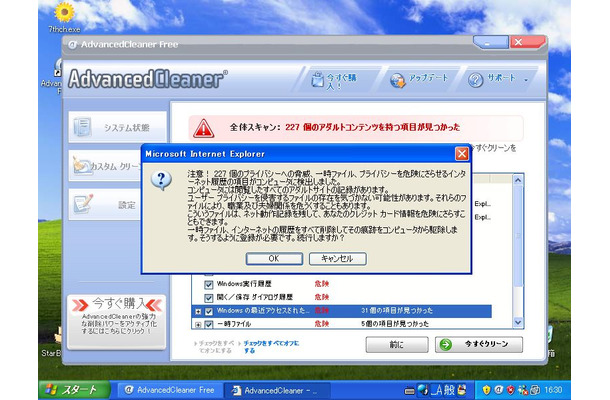Viewport: 610px width, 400px height.
Task: Select the Windows実行履歴 list row
Action: tap(342, 284)
